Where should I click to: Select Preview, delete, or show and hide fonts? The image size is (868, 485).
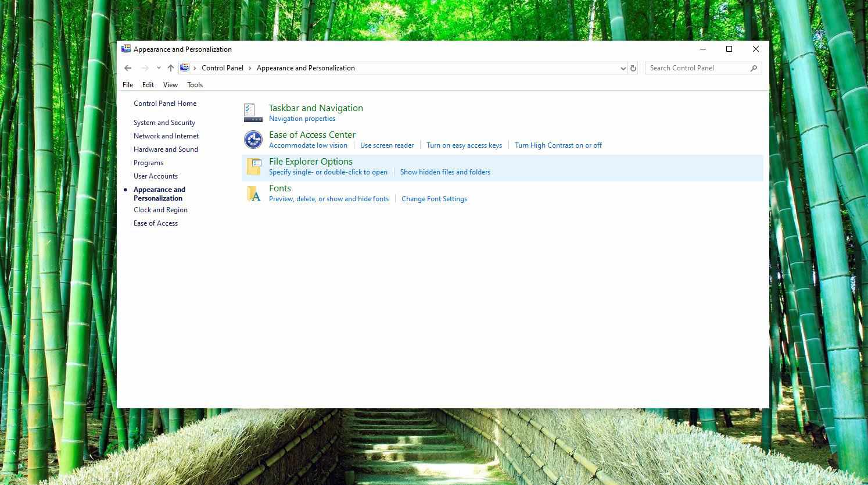tap(329, 199)
